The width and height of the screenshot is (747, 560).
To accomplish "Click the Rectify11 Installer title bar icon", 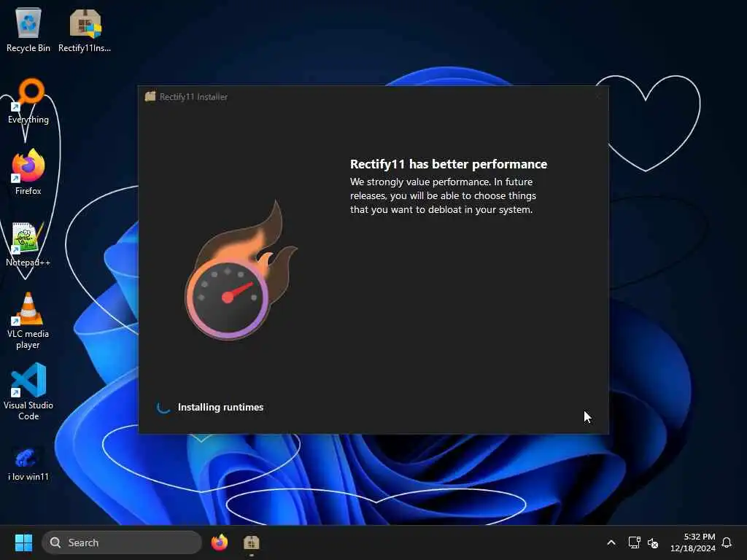I will [150, 97].
